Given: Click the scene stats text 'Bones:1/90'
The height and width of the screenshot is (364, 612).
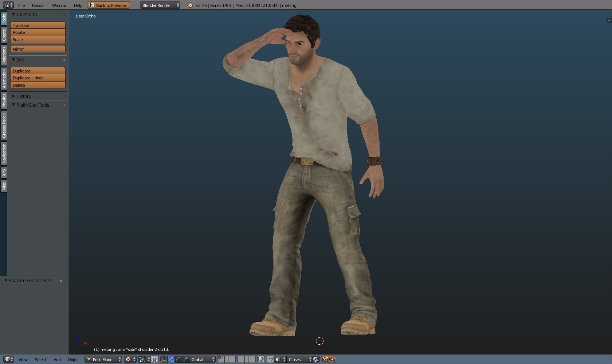Looking at the screenshot, I should click(x=220, y=5).
